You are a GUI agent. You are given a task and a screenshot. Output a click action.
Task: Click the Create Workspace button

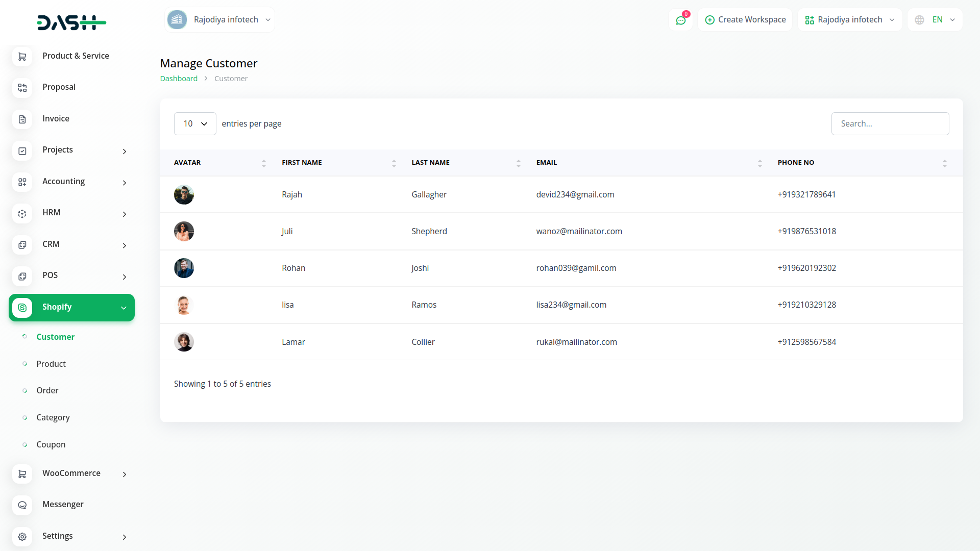745,20
